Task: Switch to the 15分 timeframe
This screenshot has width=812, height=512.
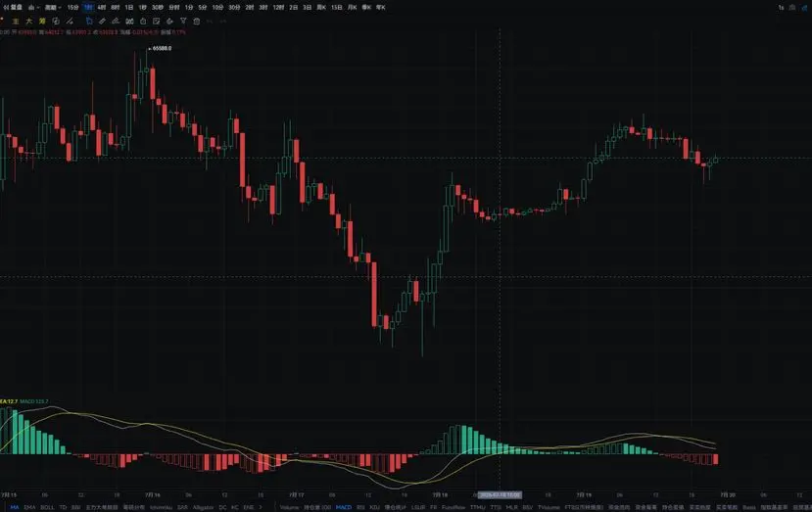Action: (x=73, y=7)
